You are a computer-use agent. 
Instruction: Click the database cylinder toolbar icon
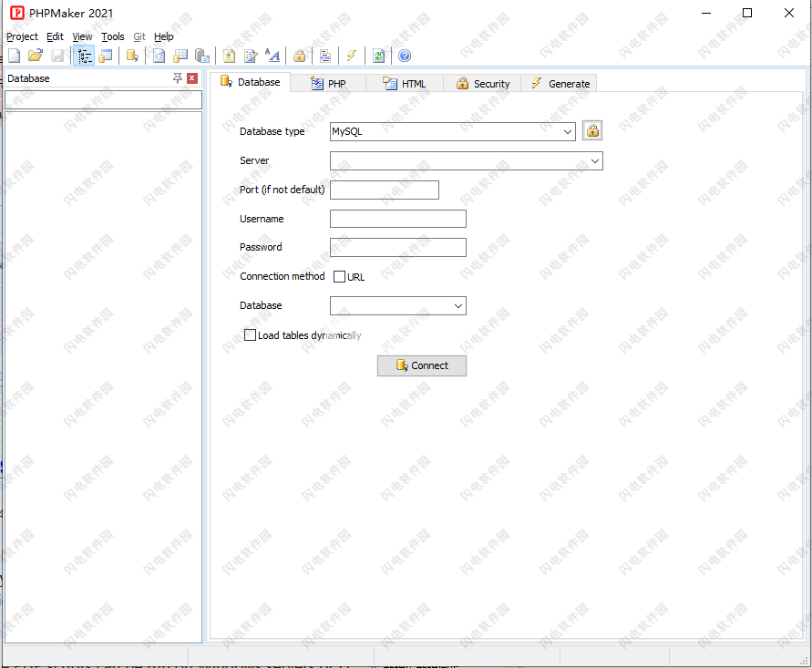point(132,56)
